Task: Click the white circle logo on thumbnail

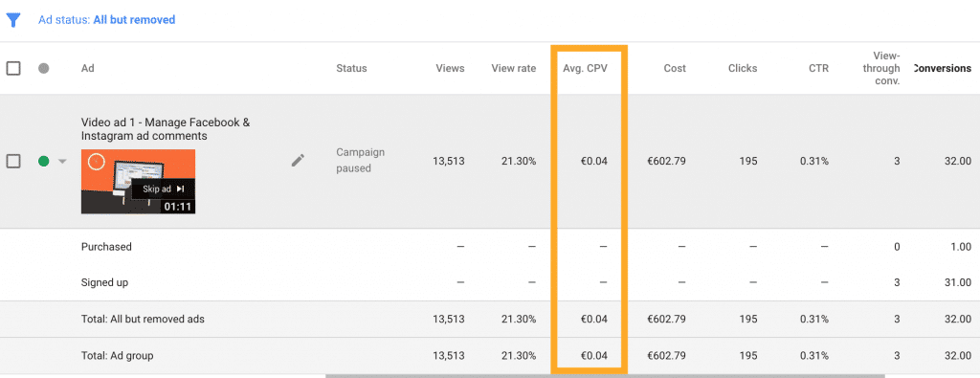Action: tap(96, 163)
